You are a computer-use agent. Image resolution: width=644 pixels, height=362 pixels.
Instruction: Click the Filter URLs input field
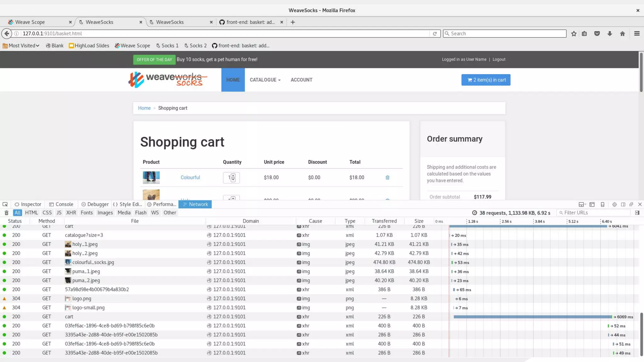pyautogui.click(x=594, y=213)
